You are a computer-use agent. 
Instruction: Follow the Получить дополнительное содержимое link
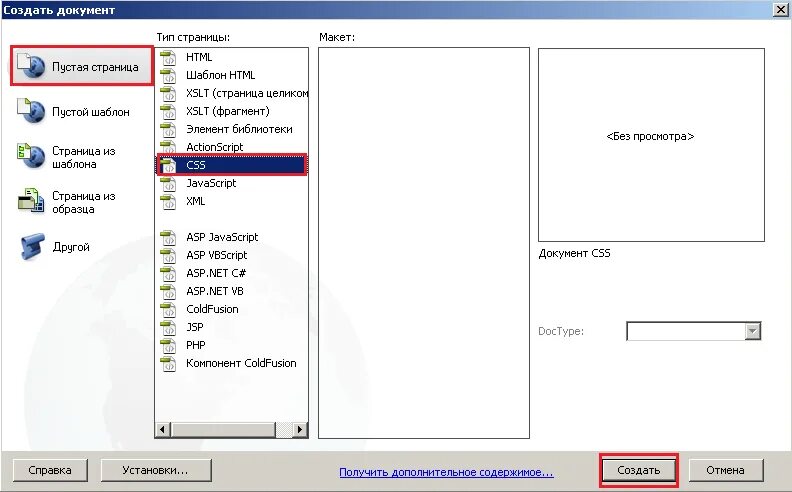[446, 472]
